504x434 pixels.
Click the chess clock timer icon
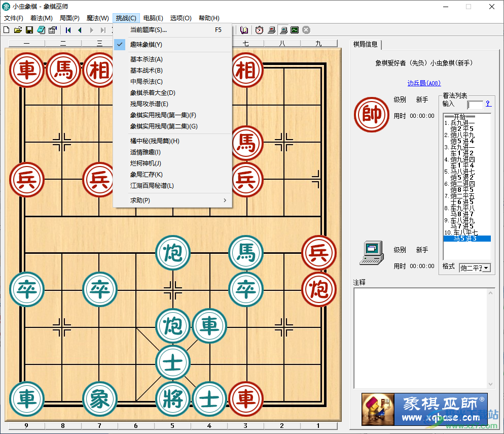coord(259,30)
